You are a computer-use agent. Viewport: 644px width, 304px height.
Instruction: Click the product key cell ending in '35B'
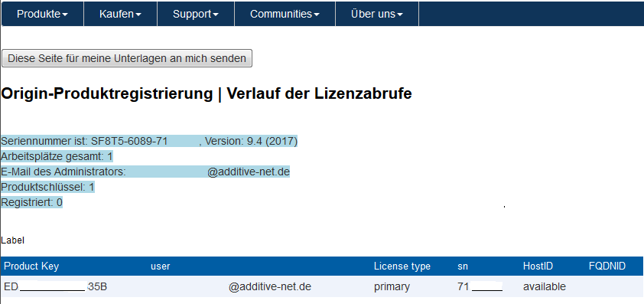55,286
